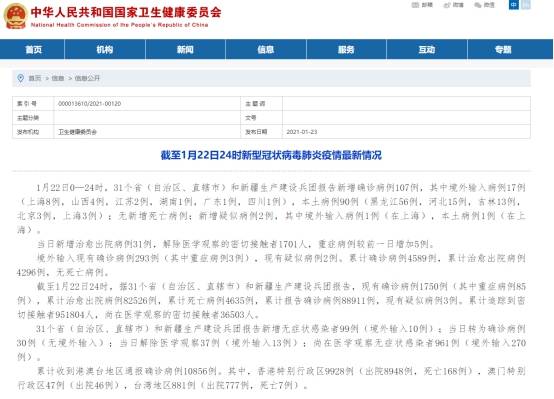This screenshot has width=554, height=399.
Task: Switch to the English language button beside 中
Action: (526, 5)
